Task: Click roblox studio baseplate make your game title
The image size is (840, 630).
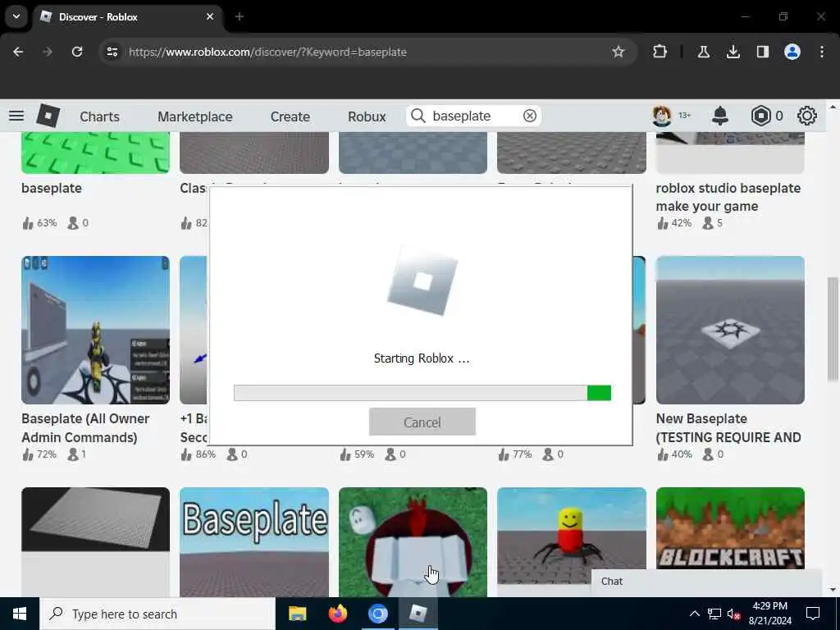Action: (728, 197)
